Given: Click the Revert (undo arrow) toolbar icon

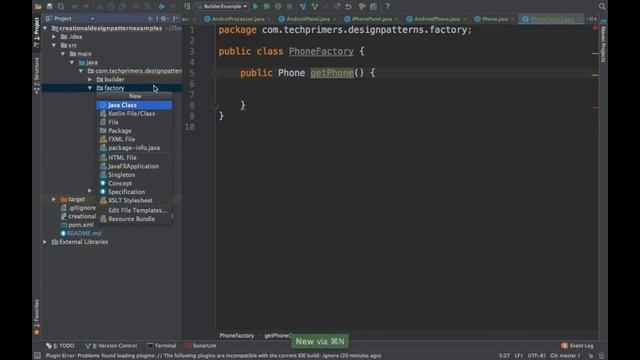Looking at the screenshot, I should (x=348, y=6).
